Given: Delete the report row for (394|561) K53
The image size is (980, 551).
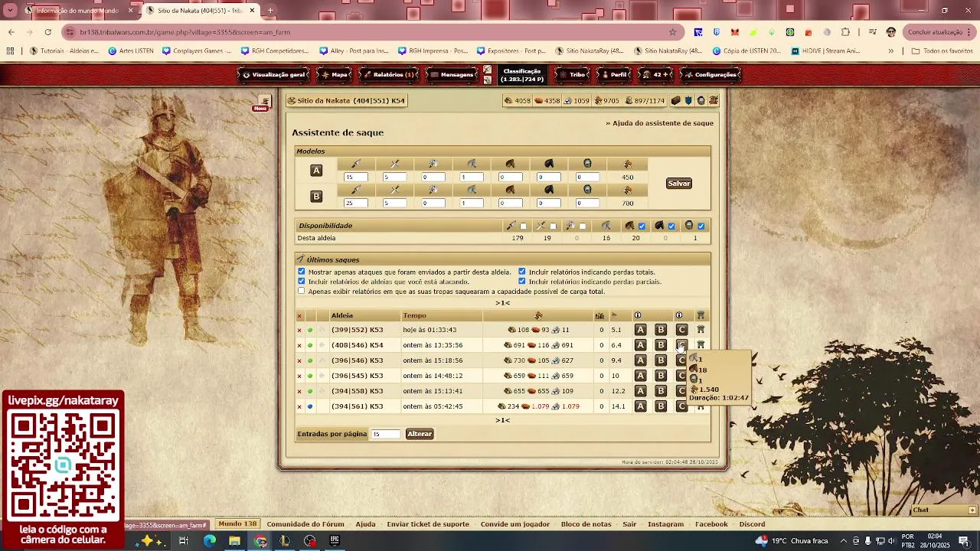Looking at the screenshot, I should (x=299, y=406).
